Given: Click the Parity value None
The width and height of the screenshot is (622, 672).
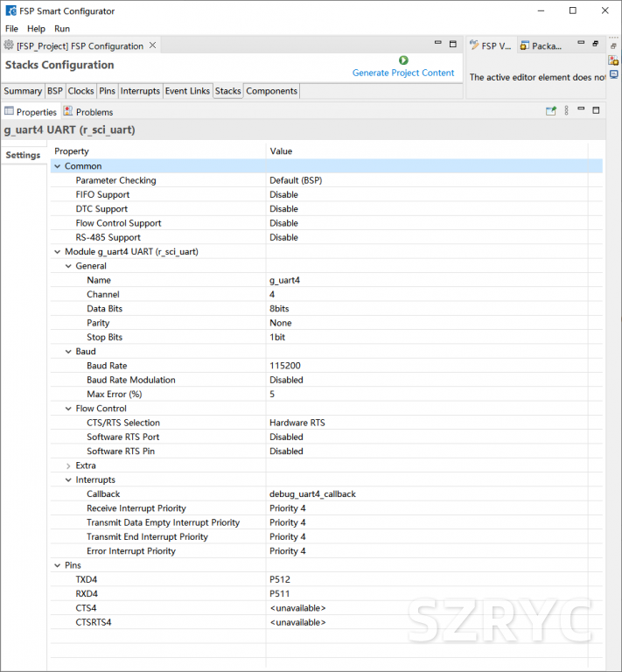Looking at the screenshot, I should 280,323.
